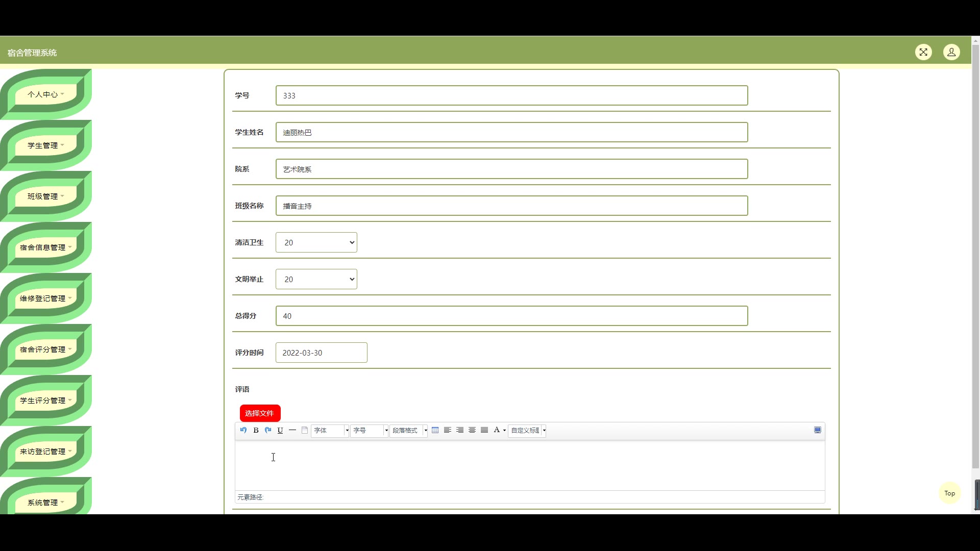Click the 班级名称 input field
This screenshot has width=980, height=551.
[x=512, y=206]
